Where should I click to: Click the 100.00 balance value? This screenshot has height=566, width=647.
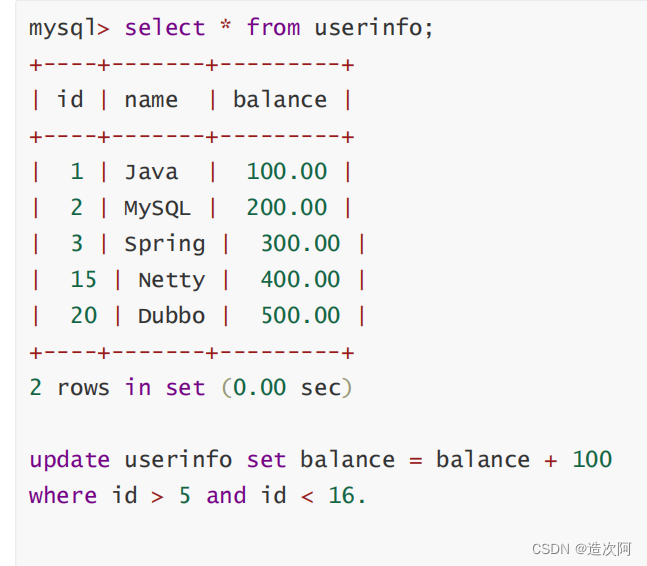(286, 171)
